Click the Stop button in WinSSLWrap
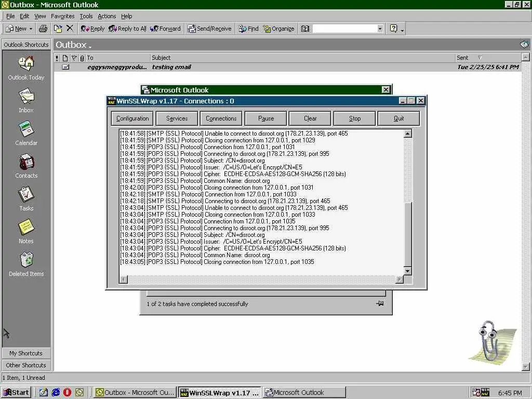 click(354, 118)
